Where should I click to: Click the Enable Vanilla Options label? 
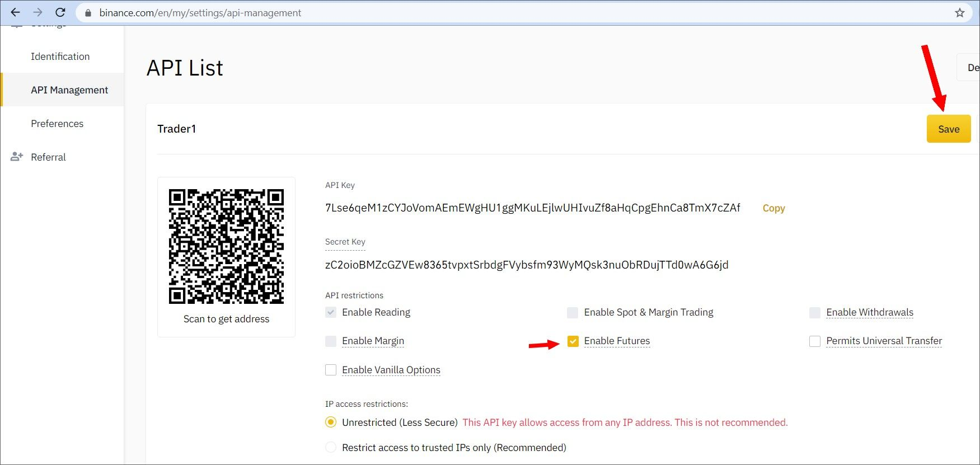tap(391, 370)
